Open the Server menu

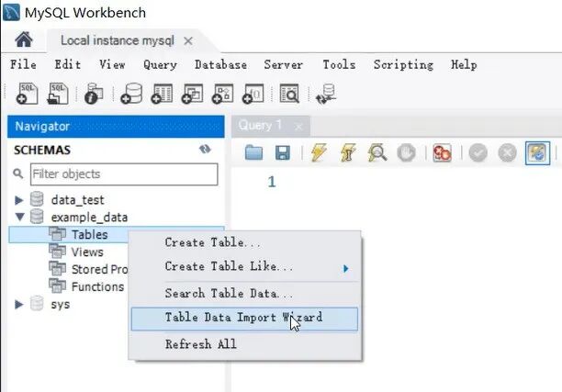coord(284,65)
